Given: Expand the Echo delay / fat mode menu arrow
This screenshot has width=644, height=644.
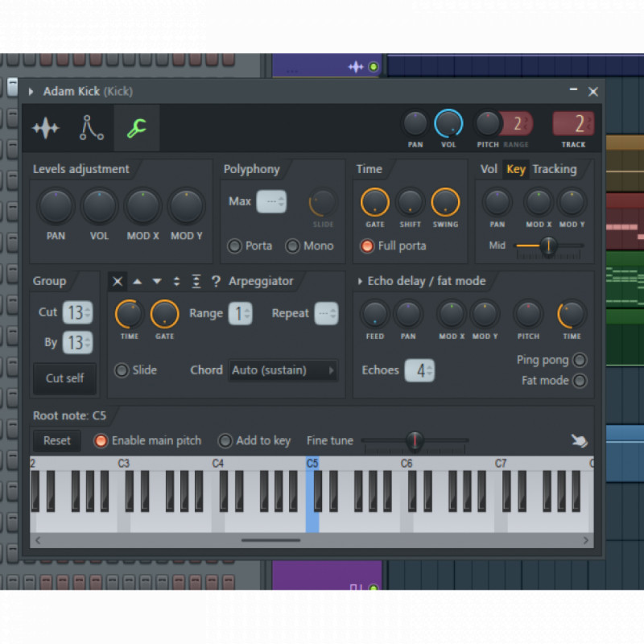Looking at the screenshot, I should click(360, 281).
